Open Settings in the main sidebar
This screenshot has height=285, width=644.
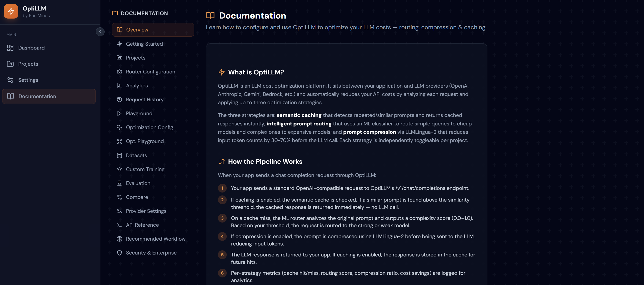pyautogui.click(x=28, y=80)
